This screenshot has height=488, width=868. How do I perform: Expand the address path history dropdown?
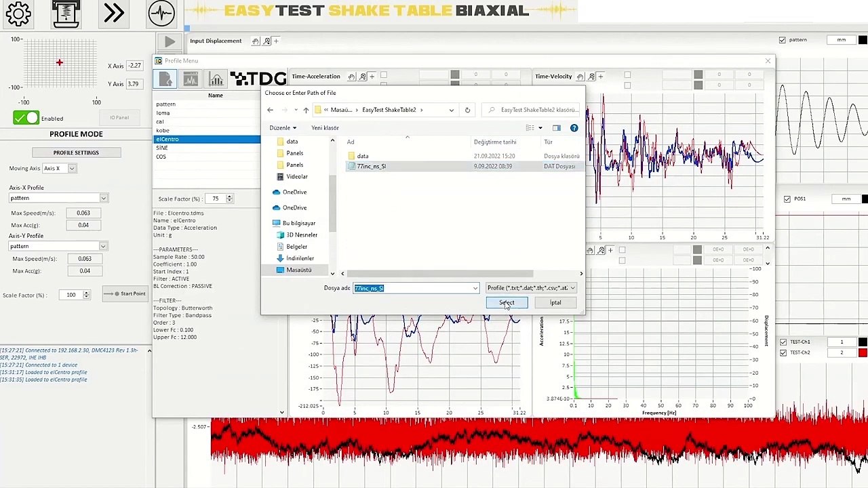451,110
